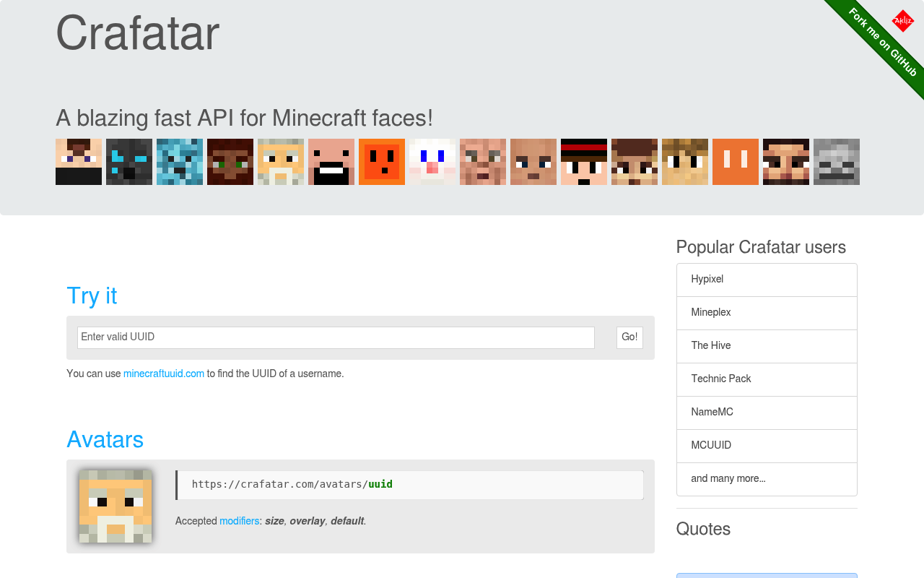Click the crafatar.com/avatars/uuid code snippet
Image resolution: width=924 pixels, height=578 pixels.
tap(409, 485)
